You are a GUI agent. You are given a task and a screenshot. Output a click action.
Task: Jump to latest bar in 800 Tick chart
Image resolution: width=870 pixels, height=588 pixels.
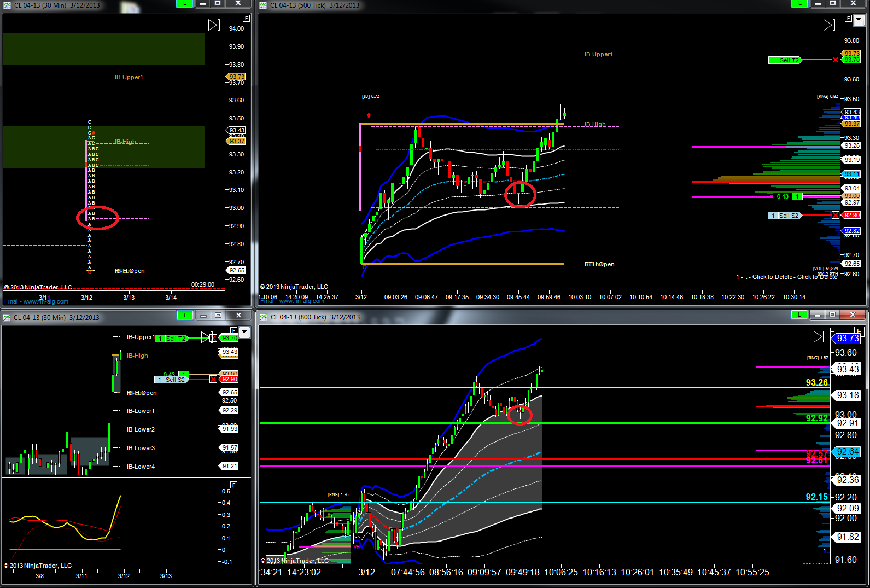pos(819,336)
